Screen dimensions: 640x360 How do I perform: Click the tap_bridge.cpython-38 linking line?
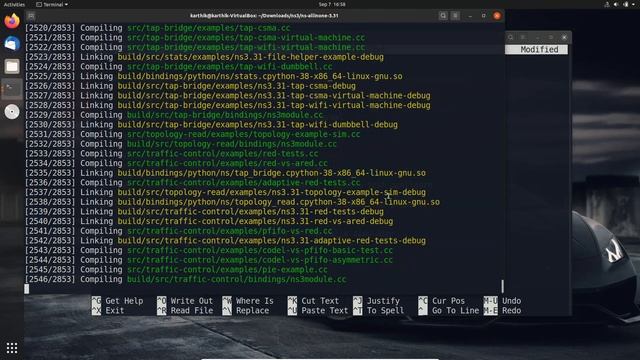tap(225, 173)
